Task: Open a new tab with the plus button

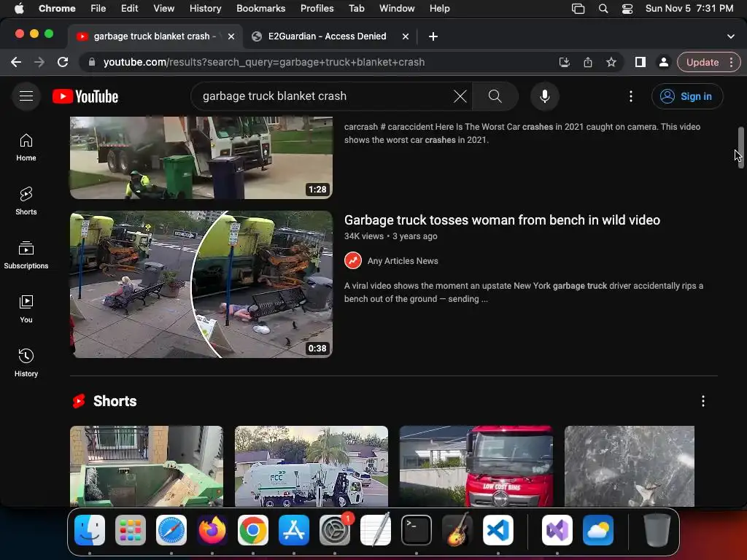Action: 433,36
